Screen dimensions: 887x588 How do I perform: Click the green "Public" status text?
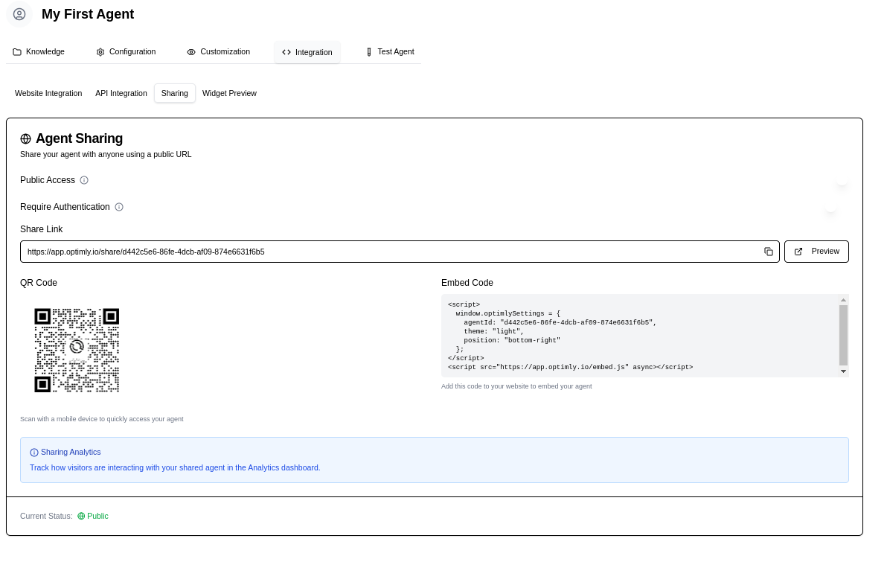[x=98, y=516]
